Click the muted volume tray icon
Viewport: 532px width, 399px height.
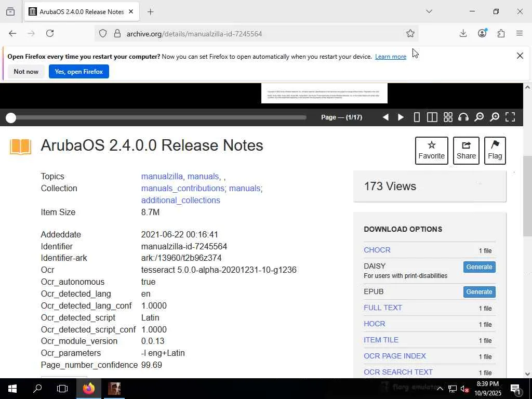click(464, 389)
